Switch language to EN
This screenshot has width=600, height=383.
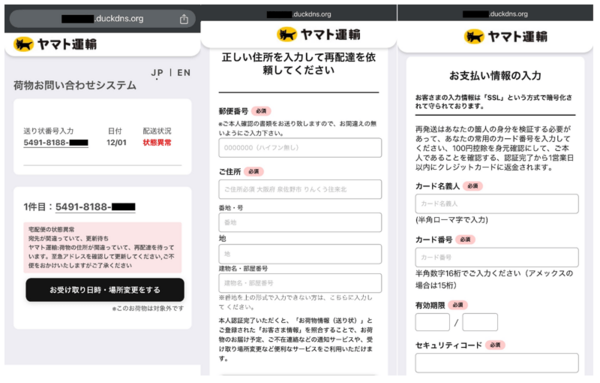coord(184,73)
